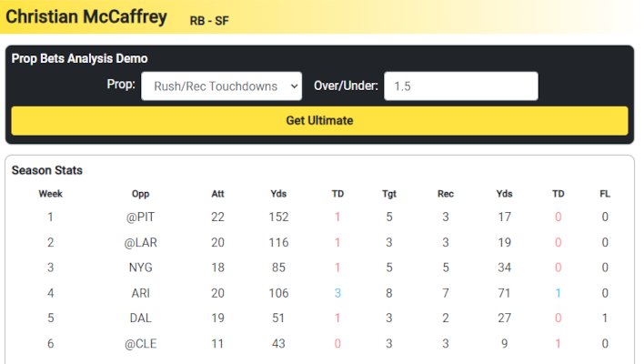Click the Att column header
Viewport: 644px width, 364px height.
click(217, 194)
